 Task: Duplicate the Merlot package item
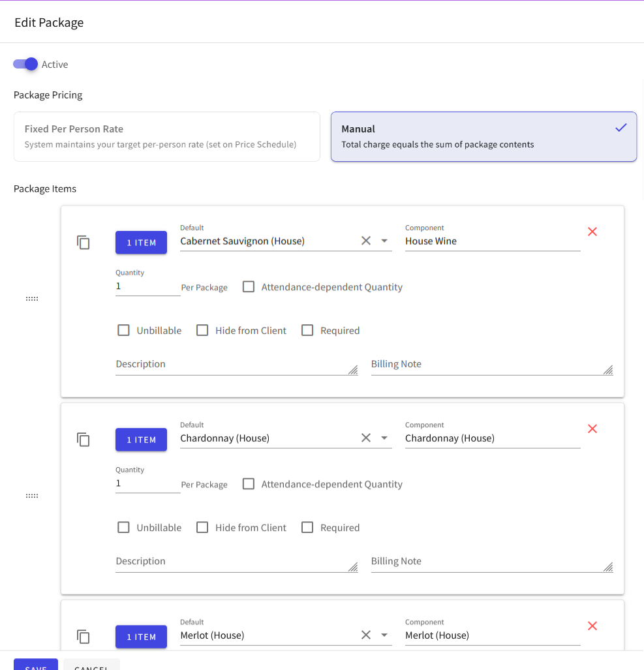coord(84,636)
